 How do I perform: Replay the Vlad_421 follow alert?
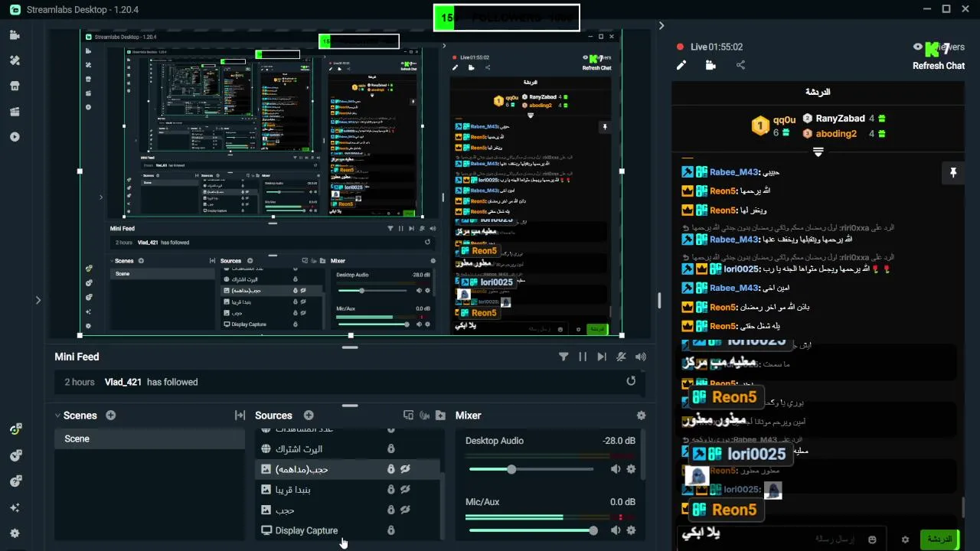click(631, 381)
